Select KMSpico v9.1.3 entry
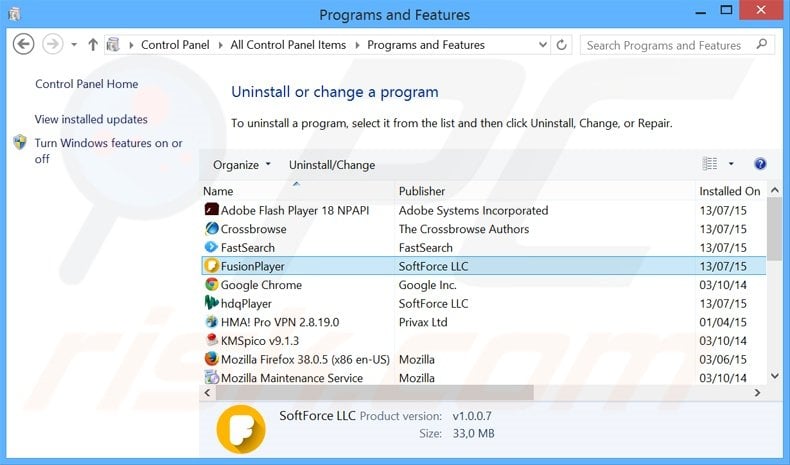Screen dimensions: 790x465 coord(259,341)
